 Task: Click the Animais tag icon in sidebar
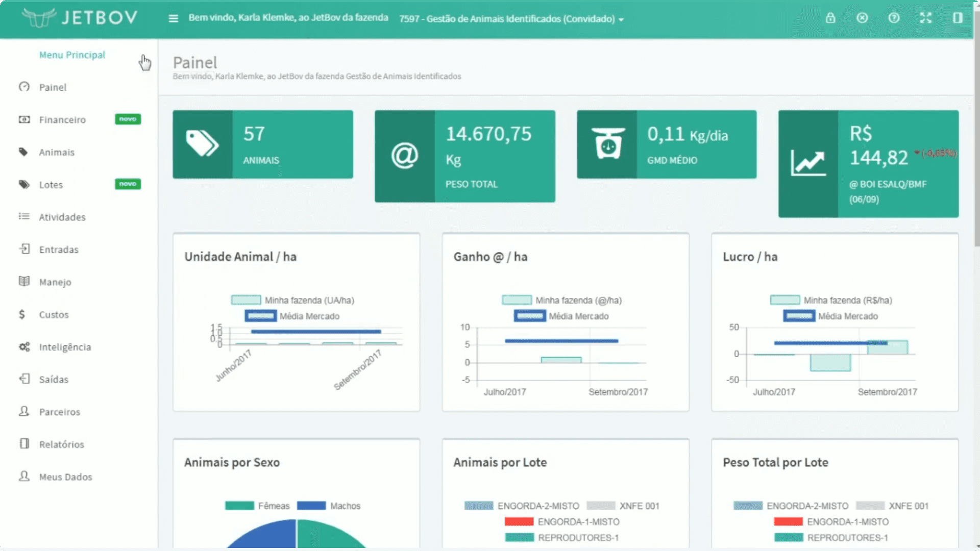coord(23,152)
